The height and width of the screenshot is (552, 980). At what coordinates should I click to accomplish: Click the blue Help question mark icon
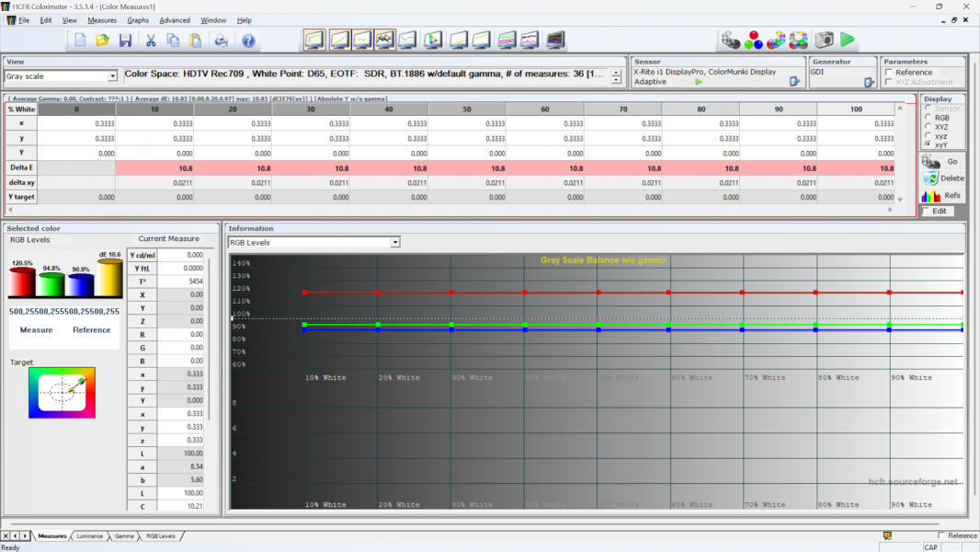[248, 40]
